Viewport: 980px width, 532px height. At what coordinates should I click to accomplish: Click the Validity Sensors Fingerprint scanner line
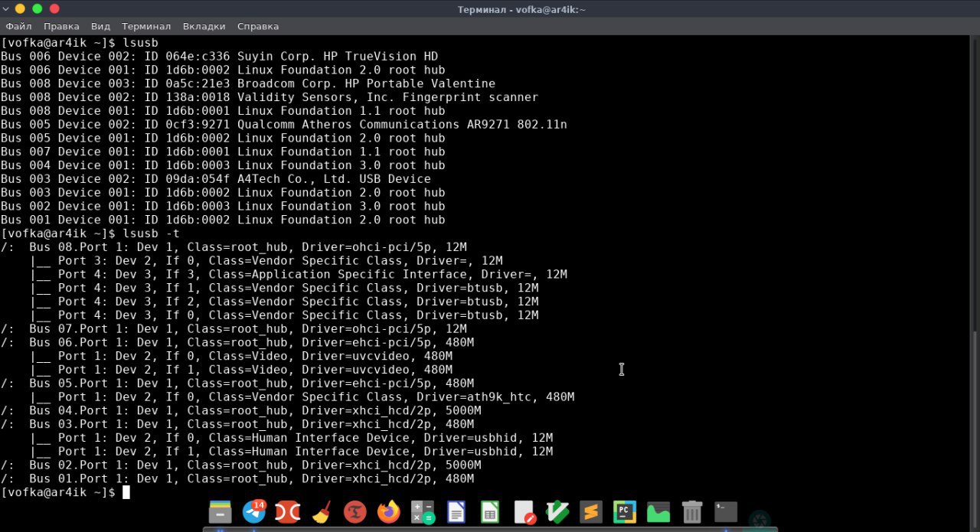click(x=269, y=97)
